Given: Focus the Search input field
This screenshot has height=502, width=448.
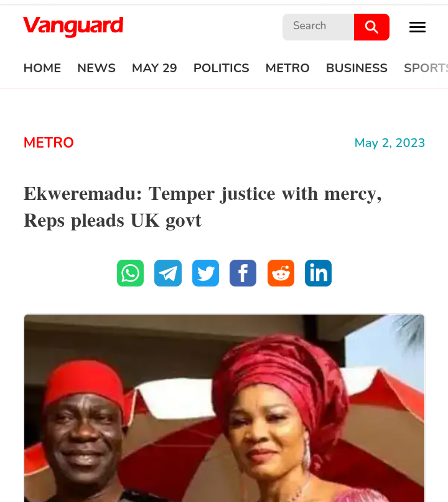Looking at the screenshot, I should pos(318,27).
